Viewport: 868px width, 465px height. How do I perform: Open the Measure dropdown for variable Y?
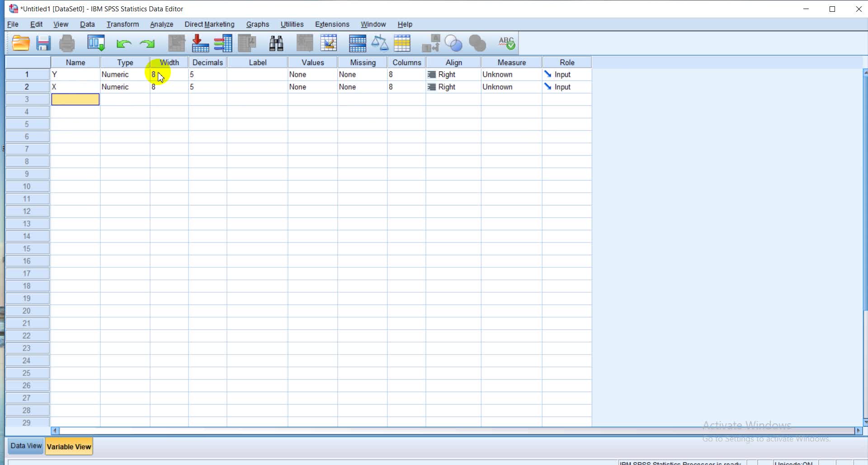click(x=511, y=75)
